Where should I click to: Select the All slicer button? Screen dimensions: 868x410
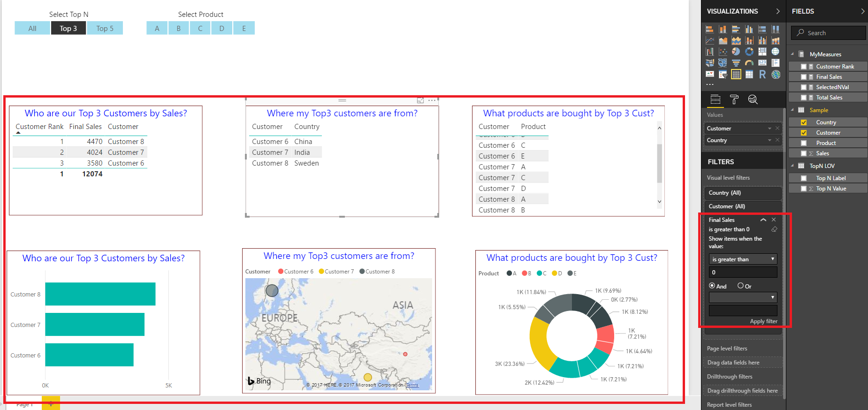coord(32,28)
